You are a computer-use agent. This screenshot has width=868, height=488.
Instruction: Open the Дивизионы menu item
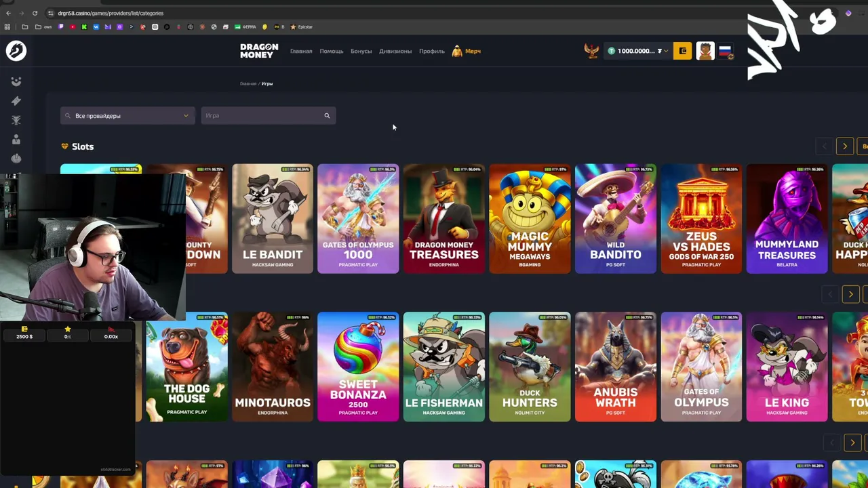pos(395,51)
